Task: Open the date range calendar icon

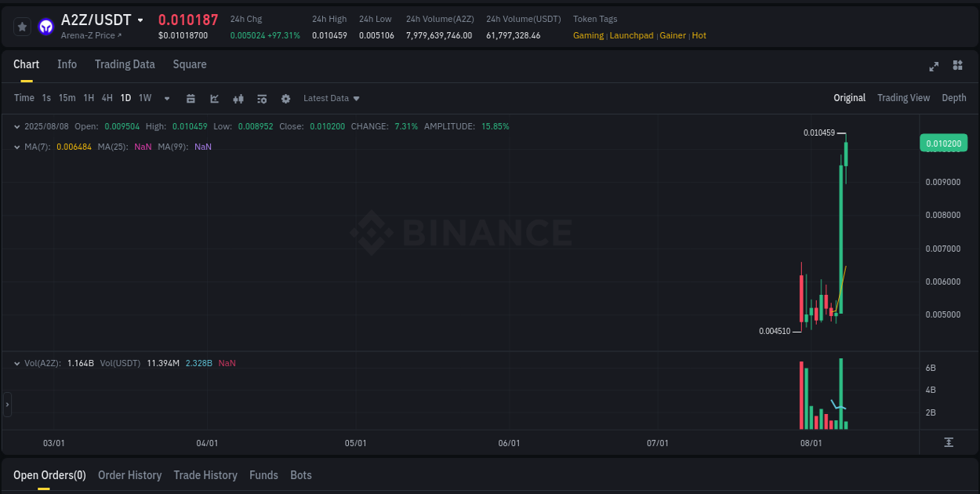Action: point(191,98)
